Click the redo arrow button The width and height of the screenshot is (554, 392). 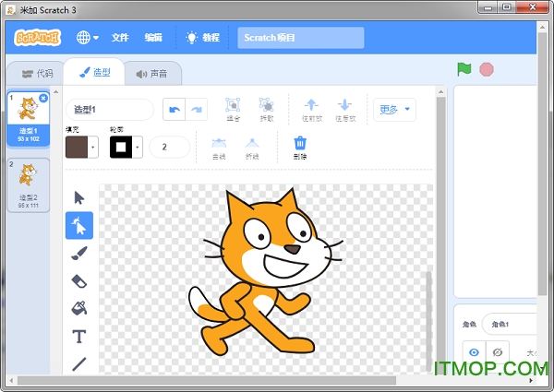(x=197, y=110)
